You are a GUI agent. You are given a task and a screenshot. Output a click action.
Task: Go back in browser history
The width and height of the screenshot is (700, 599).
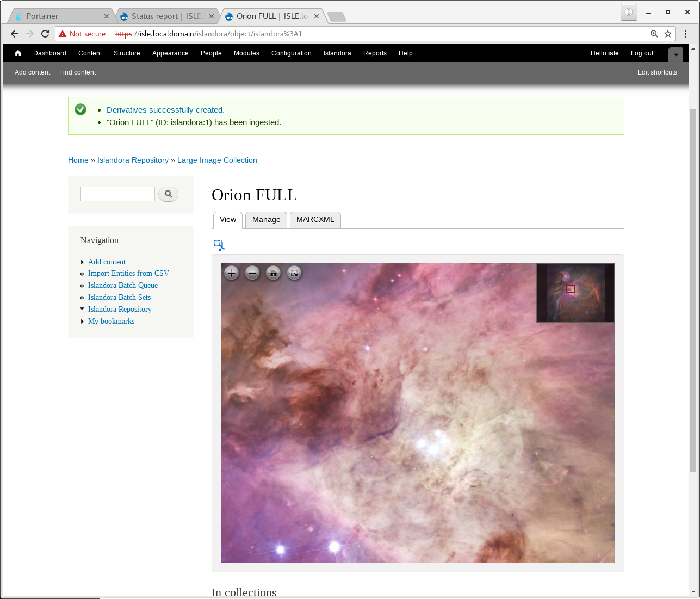click(15, 34)
